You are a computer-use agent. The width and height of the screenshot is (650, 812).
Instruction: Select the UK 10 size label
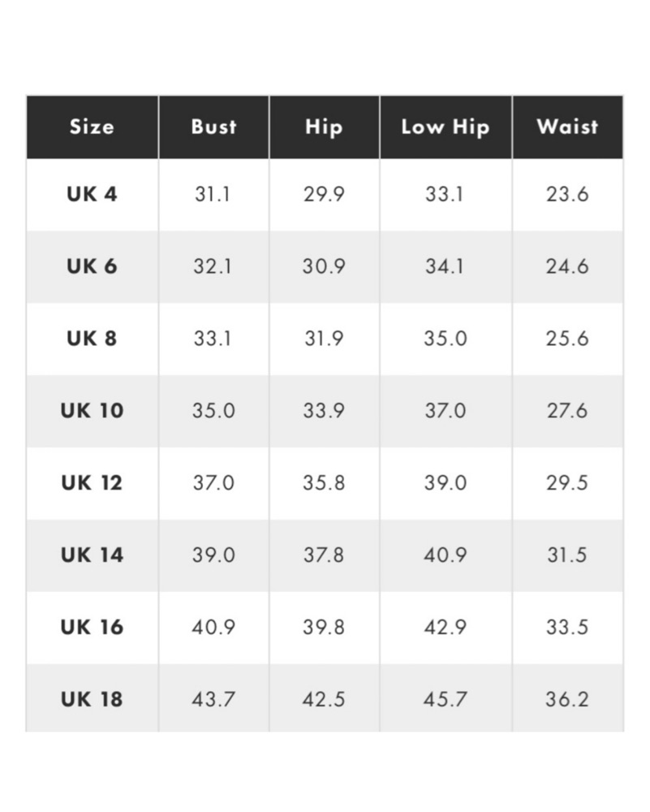click(93, 411)
